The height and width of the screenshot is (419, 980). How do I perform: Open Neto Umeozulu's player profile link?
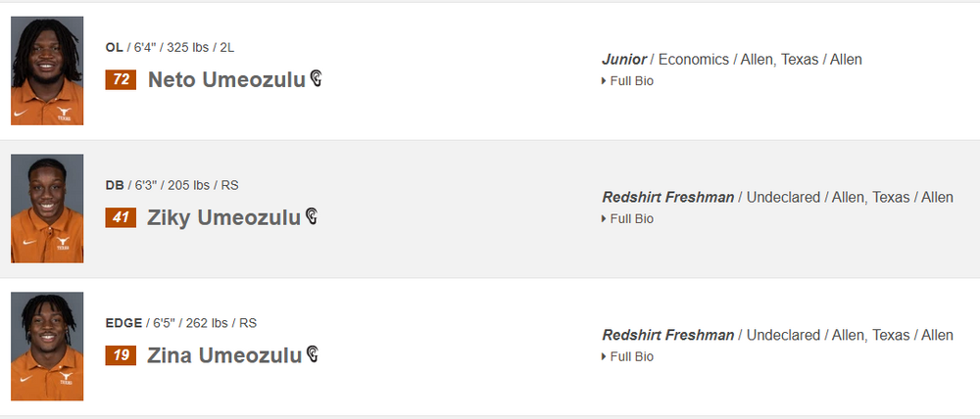(225, 80)
